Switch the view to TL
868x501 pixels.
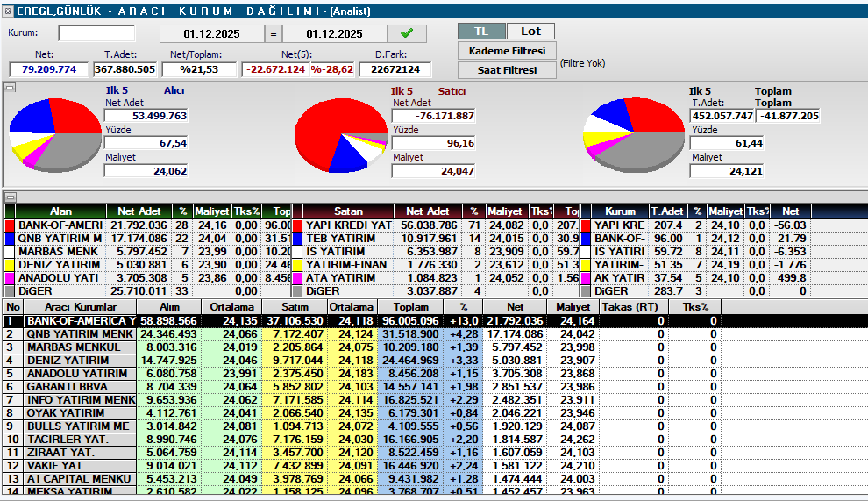[x=481, y=31]
